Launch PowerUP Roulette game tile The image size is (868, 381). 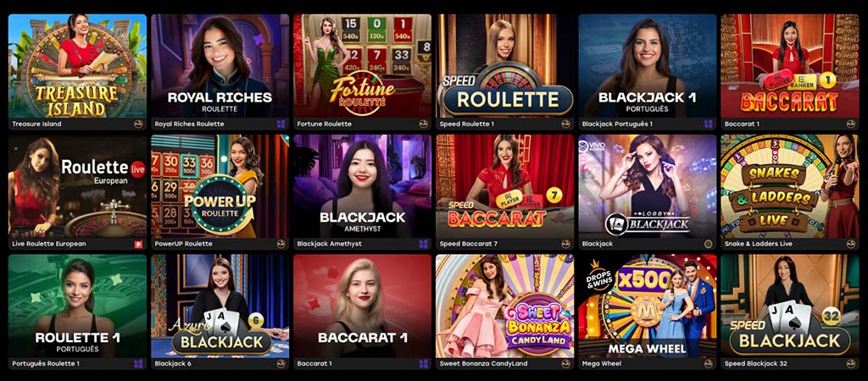[x=220, y=185]
